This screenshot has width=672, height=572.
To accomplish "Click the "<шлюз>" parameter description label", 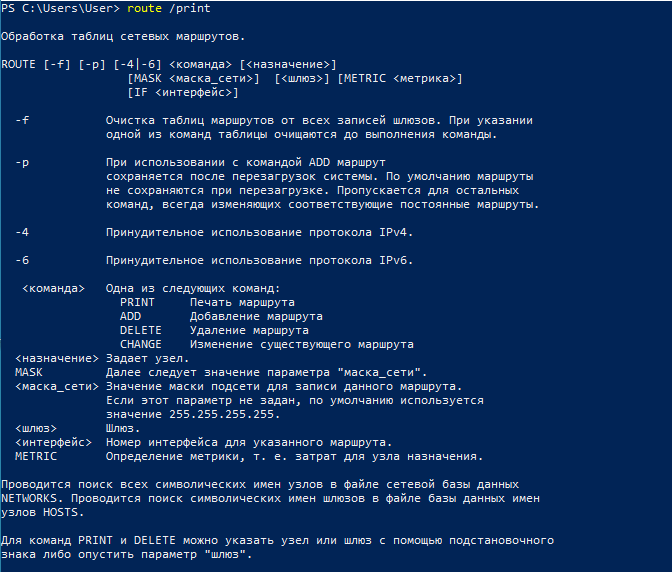I will click(x=36, y=428).
